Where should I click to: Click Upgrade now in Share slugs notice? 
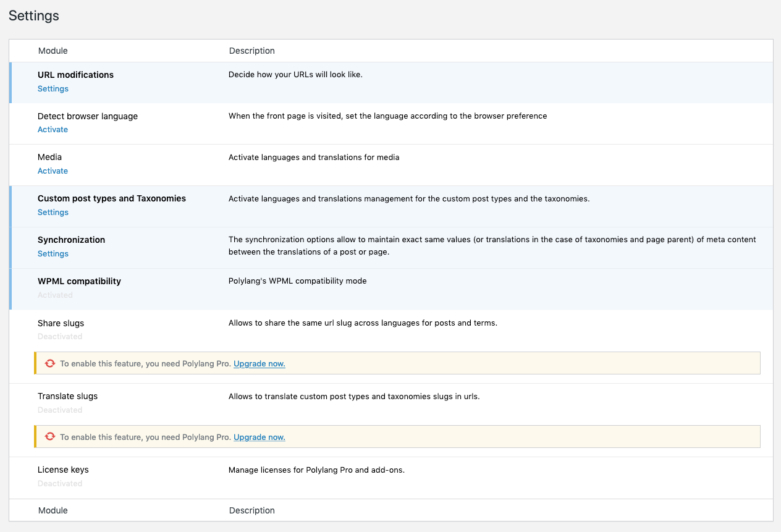(x=259, y=364)
